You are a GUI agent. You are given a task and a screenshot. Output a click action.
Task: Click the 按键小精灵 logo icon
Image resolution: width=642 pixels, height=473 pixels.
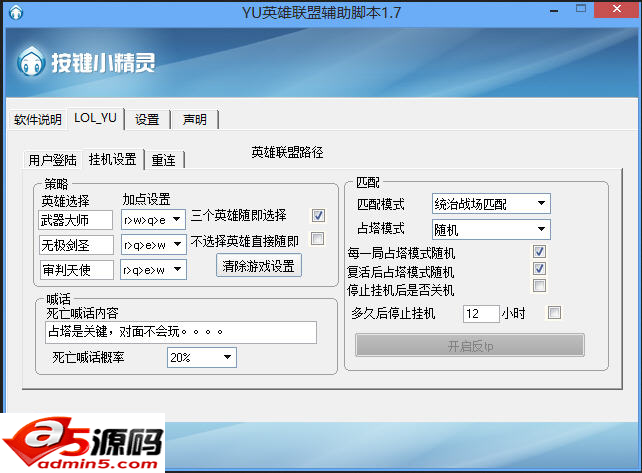coord(31,62)
